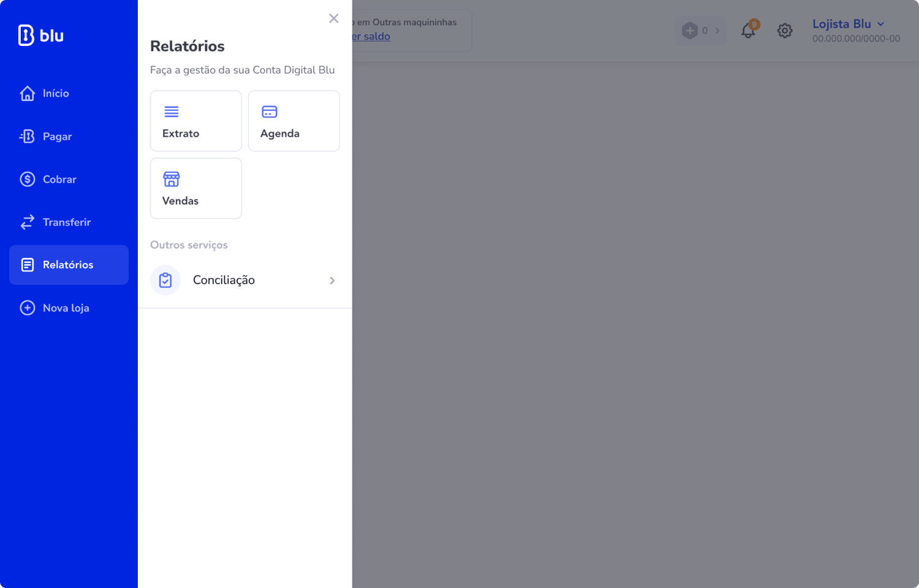
Task: Select the Relatórios menu item in sidebar
Action: click(68, 265)
